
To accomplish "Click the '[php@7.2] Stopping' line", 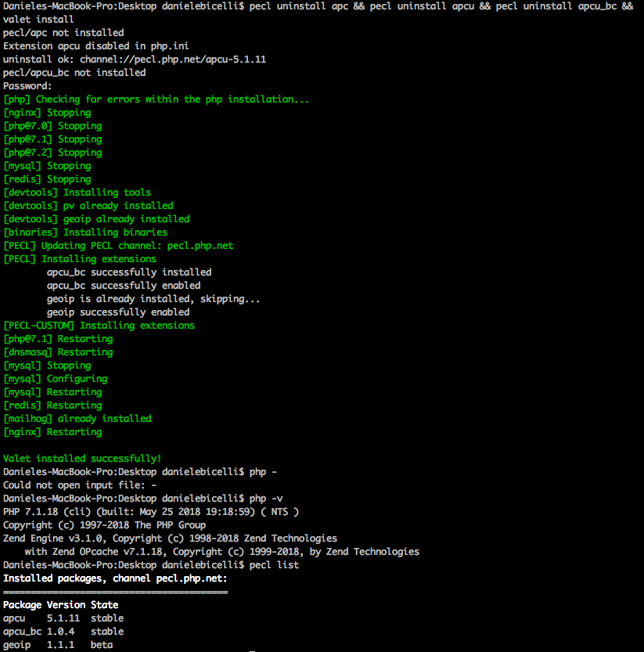I will coord(52,153).
